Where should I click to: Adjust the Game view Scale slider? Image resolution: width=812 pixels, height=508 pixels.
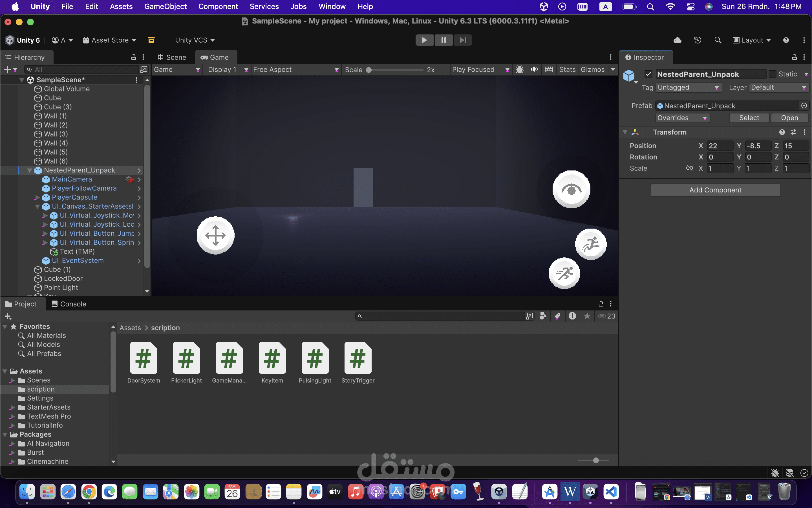(x=396, y=70)
